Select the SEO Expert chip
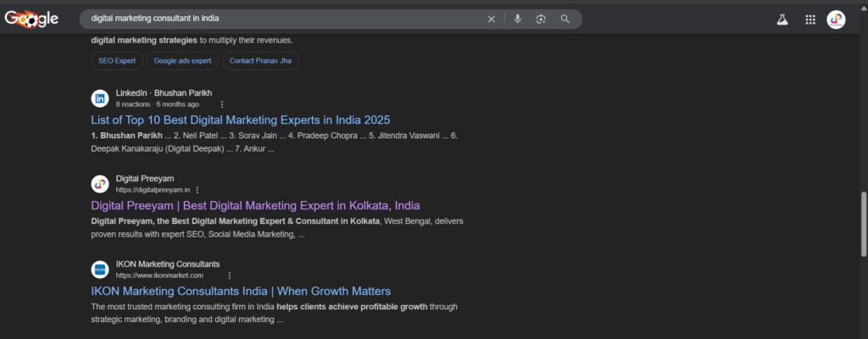868x339 pixels. 117,61
